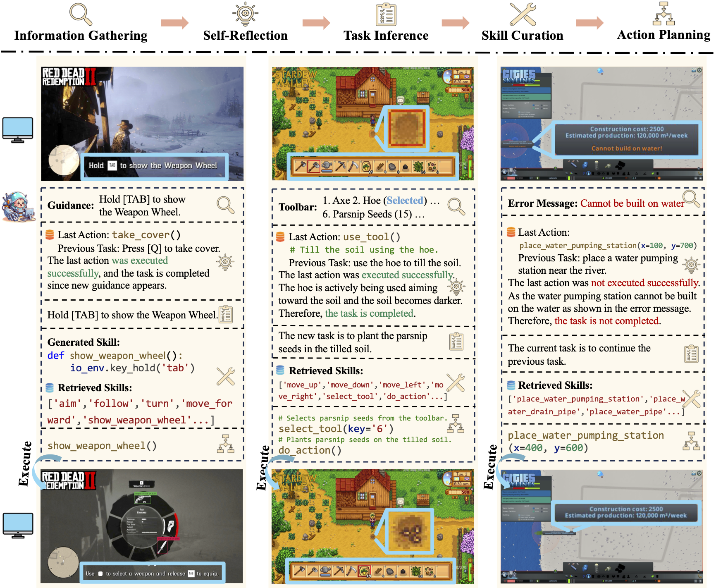Click the flowchart icon beside show_weapon_wheel()

(226, 444)
